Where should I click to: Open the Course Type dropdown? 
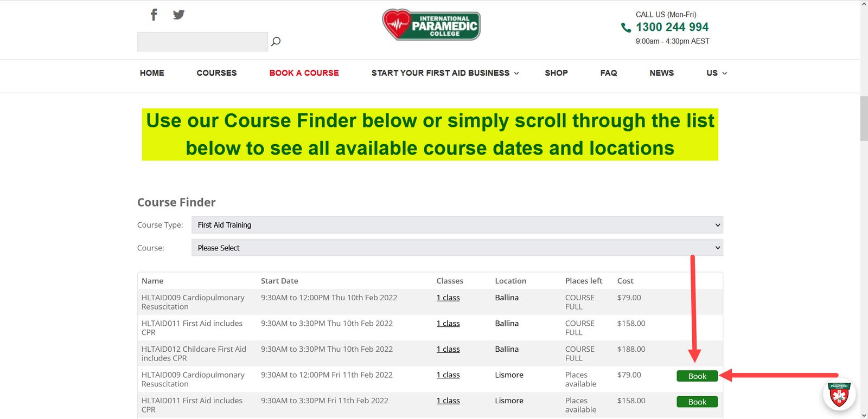click(457, 225)
